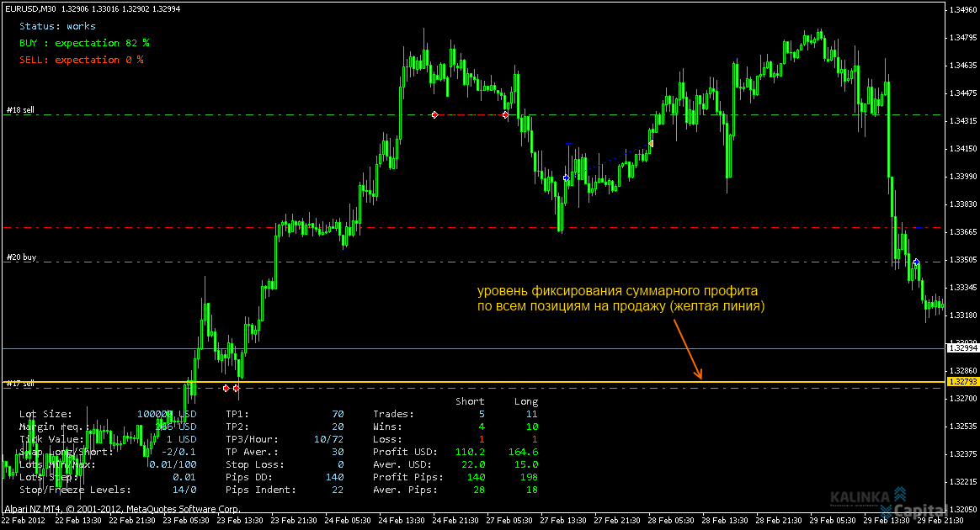Click the Long wins value 10

tap(532, 427)
